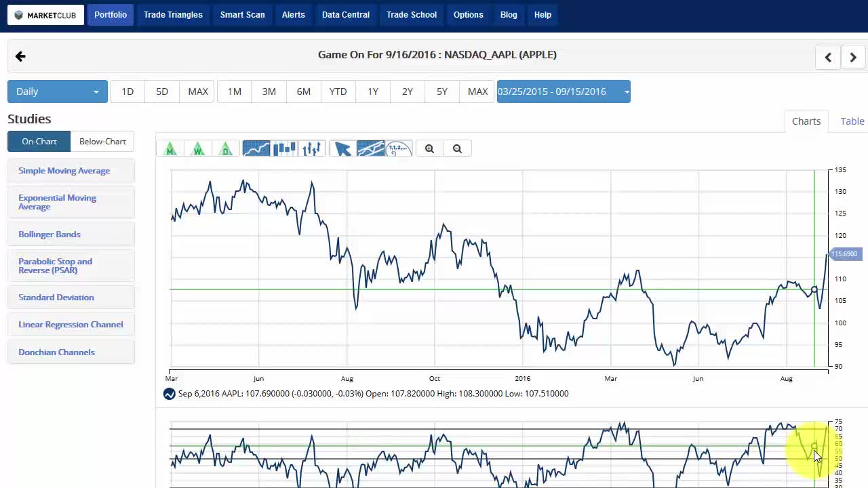Open the Help menu
The width and height of the screenshot is (868, 488).
(542, 15)
